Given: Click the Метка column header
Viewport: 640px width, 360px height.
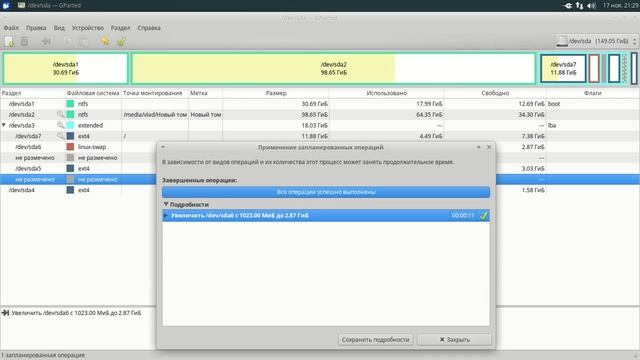Looking at the screenshot, I should click(x=206, y=93).
